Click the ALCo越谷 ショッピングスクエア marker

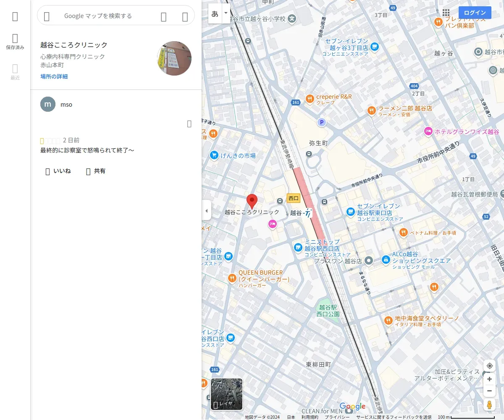pyautogui.click(x=386, y=260)
